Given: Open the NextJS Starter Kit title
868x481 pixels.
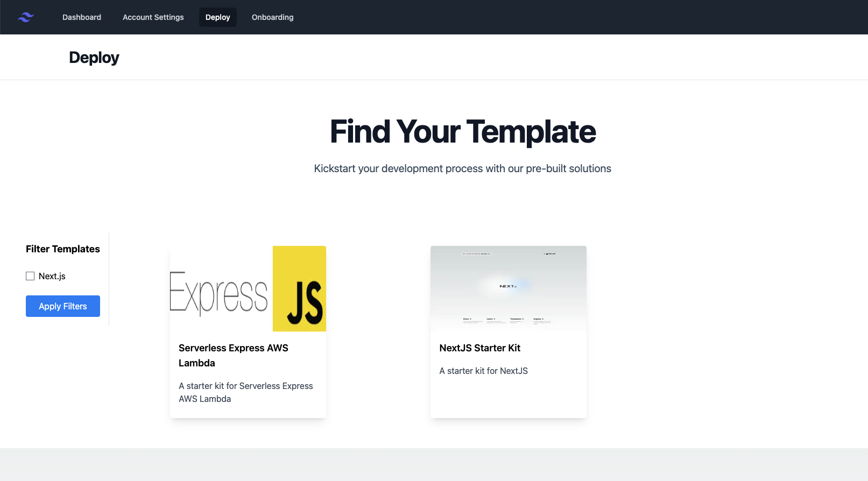Looking at the screenshot, I should click(480, 348).
